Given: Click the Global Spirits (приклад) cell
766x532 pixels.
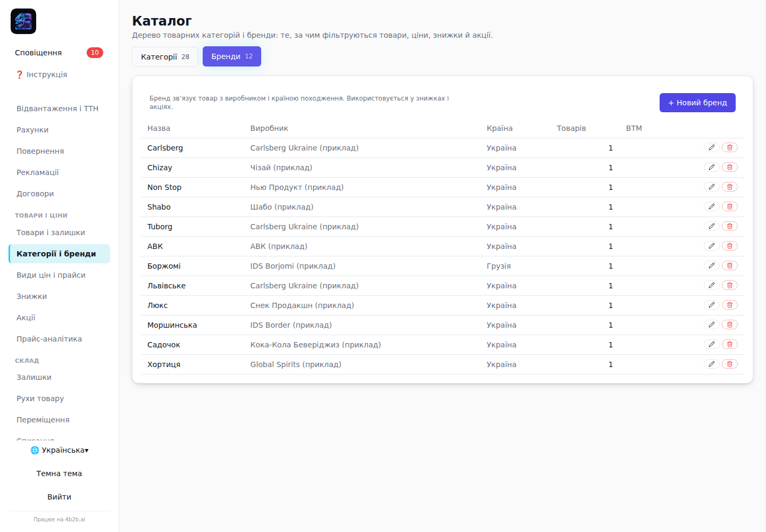Looking at the screenshot, I should click(x=296, y=364).
